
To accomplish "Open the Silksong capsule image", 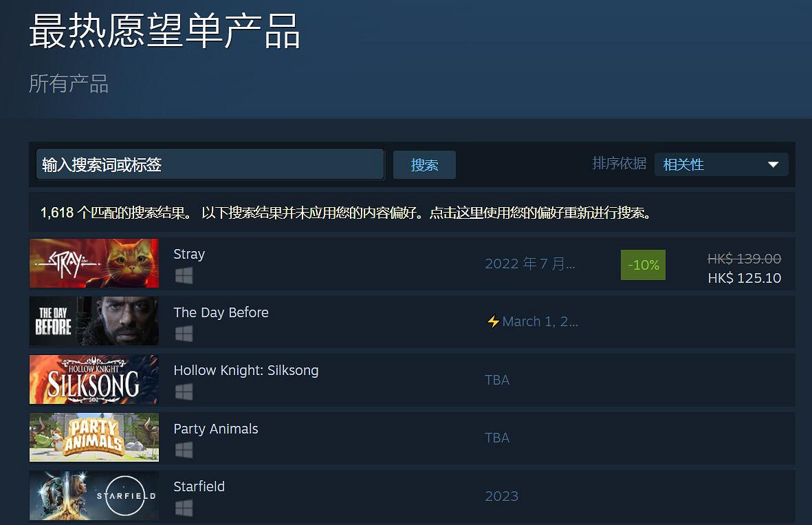I will [94, 379].
